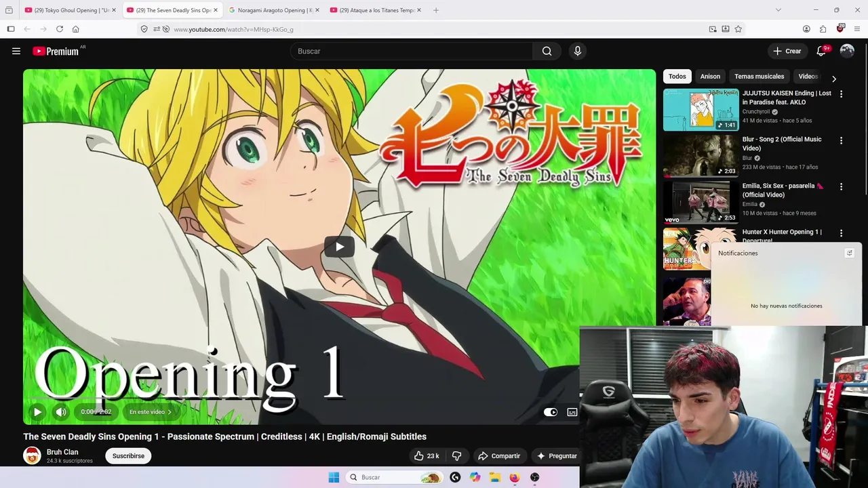
Task: Select the Anison filter chip
Action: [x=710, y=77]
